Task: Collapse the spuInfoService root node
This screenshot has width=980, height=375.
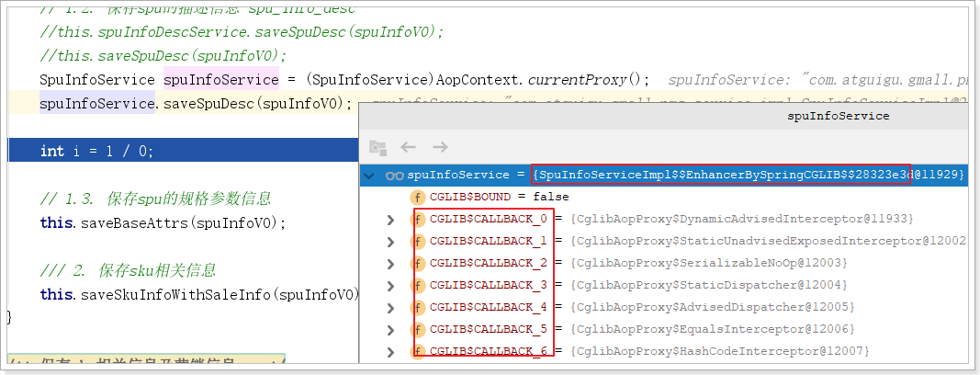Action: (369, 175)
